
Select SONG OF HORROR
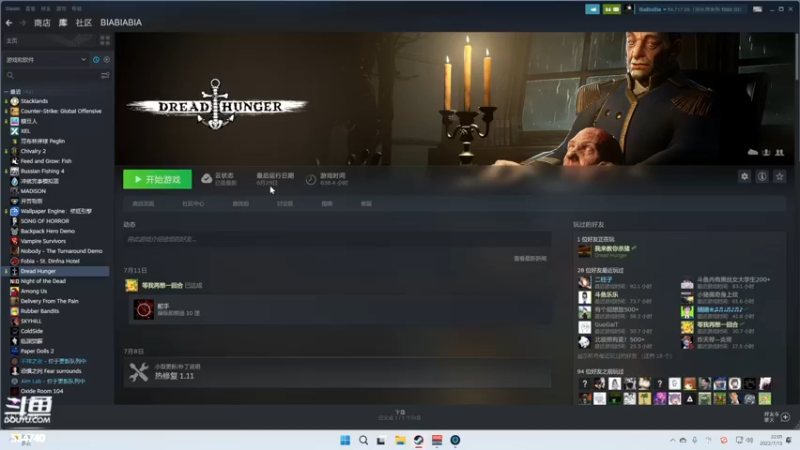(x=44, y=221)
